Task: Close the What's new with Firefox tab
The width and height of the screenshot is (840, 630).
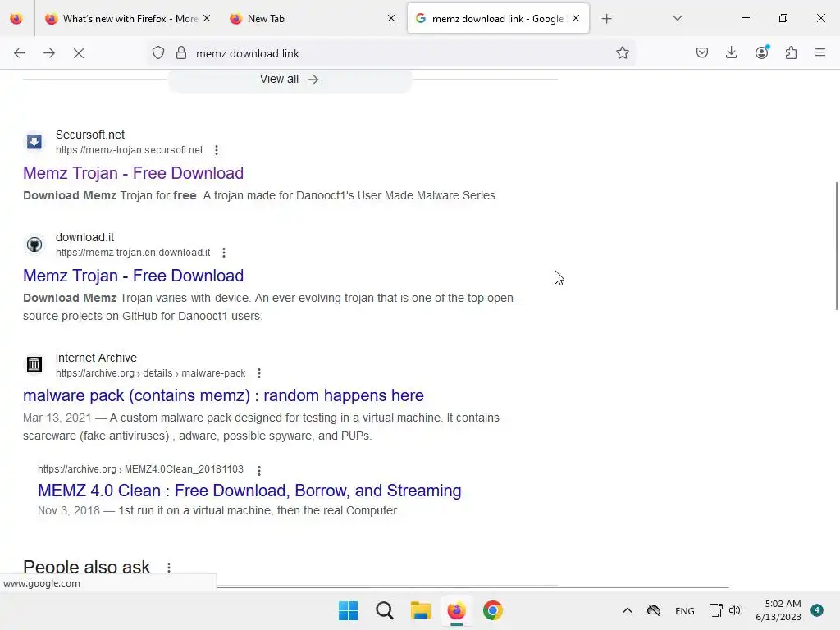Action: (x=207, y=18)
